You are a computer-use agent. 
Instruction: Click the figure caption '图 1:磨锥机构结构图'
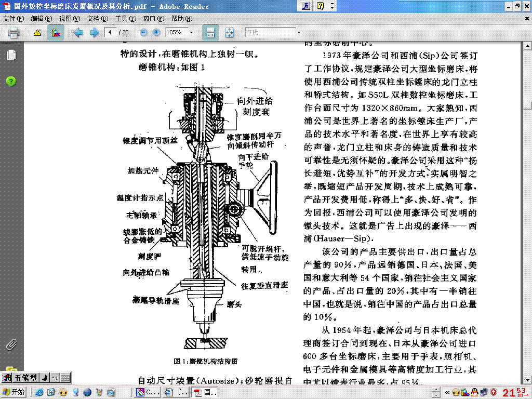click(206, 361)
